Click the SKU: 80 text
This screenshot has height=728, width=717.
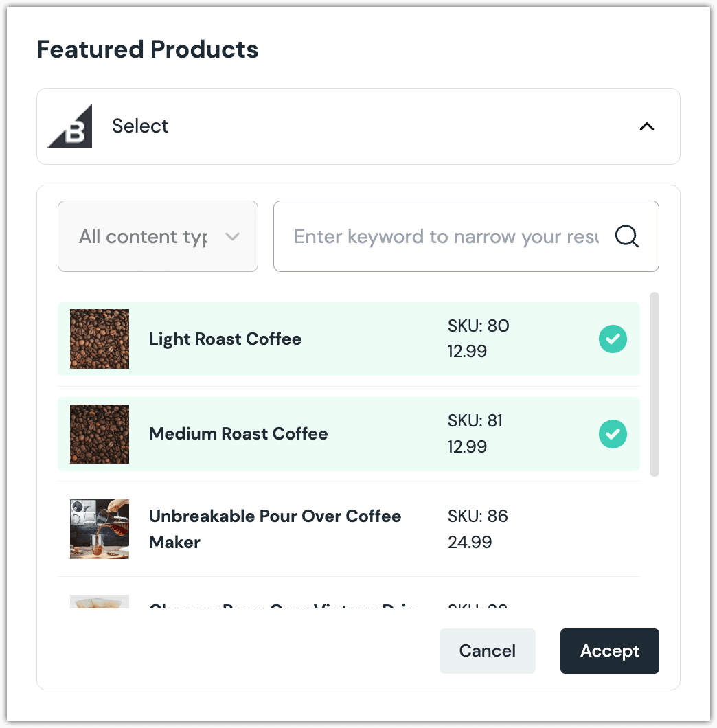(x=479, y=326)
